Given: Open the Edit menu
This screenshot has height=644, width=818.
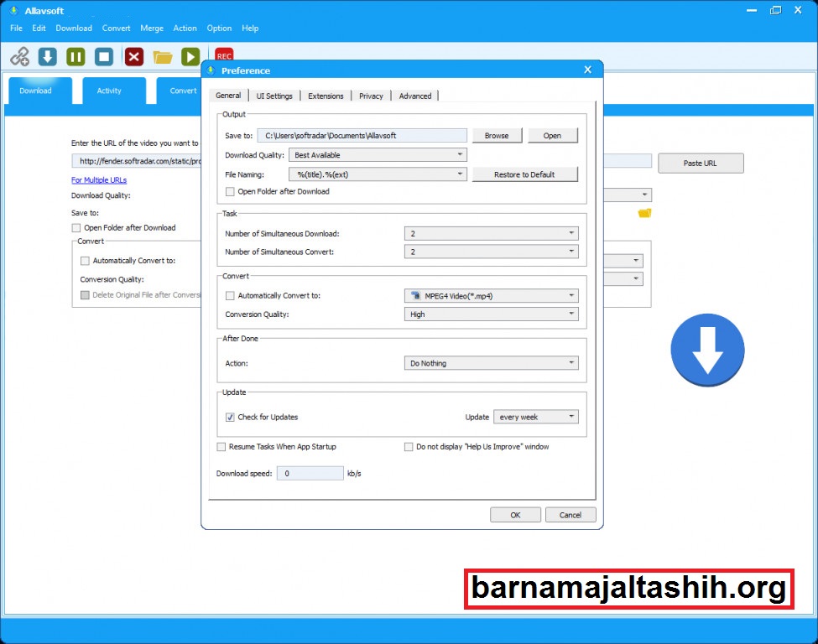Looking at the screenshot, I should [x=39, y=29].
